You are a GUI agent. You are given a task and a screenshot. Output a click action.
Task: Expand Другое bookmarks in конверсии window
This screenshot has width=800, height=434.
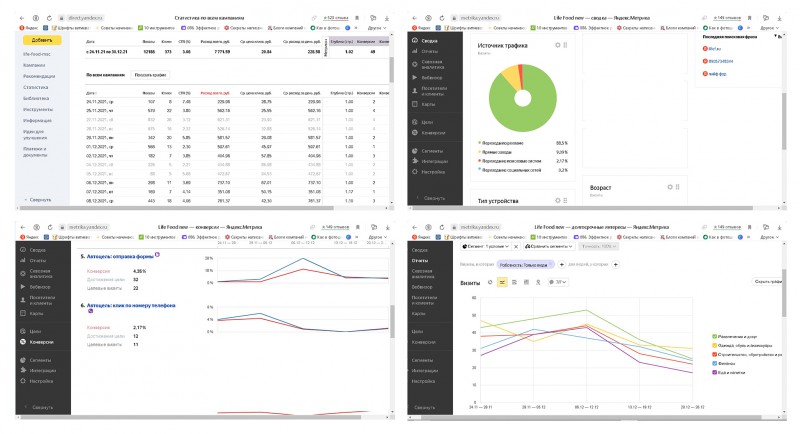378,237
